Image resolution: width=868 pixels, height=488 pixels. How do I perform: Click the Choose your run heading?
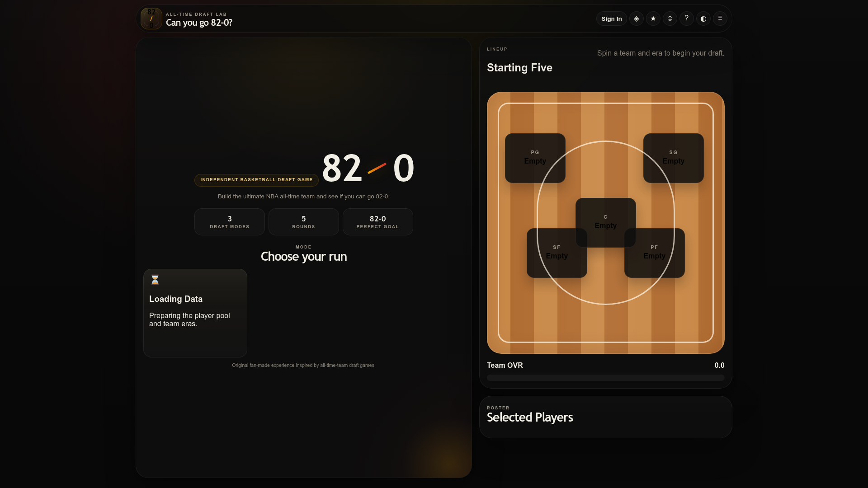[x=304, y=257]
